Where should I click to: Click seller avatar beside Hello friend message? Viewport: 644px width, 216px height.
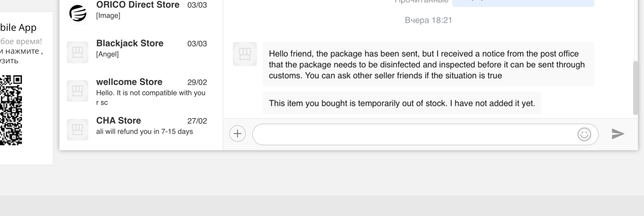point(245,54)
